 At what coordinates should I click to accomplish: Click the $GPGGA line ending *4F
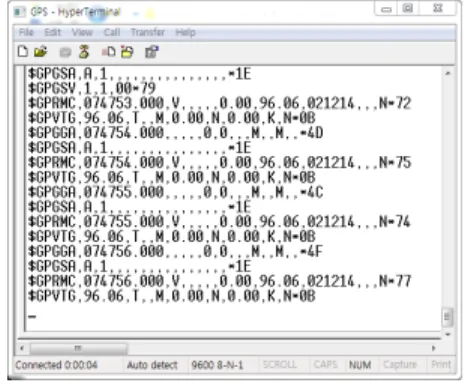tap(175, 251)
